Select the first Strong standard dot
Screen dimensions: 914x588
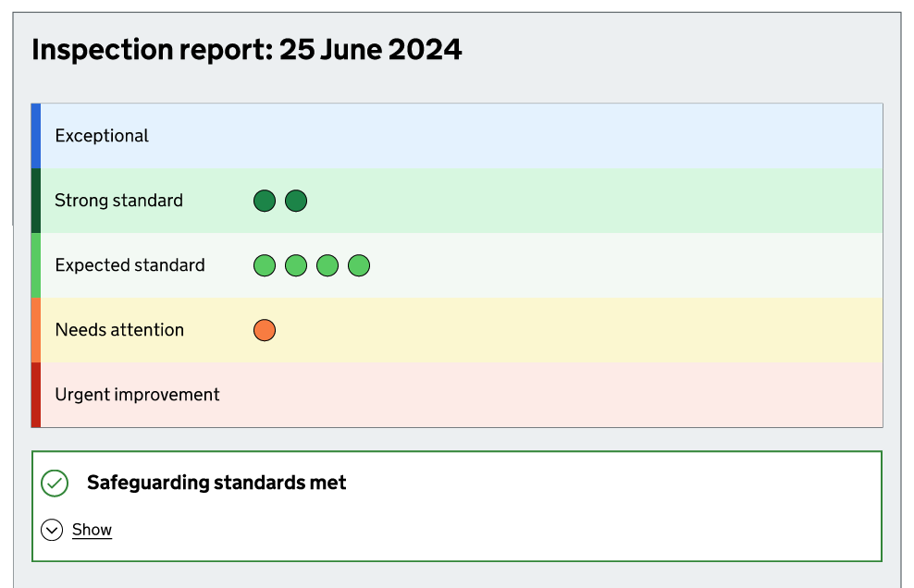(264, 201)
